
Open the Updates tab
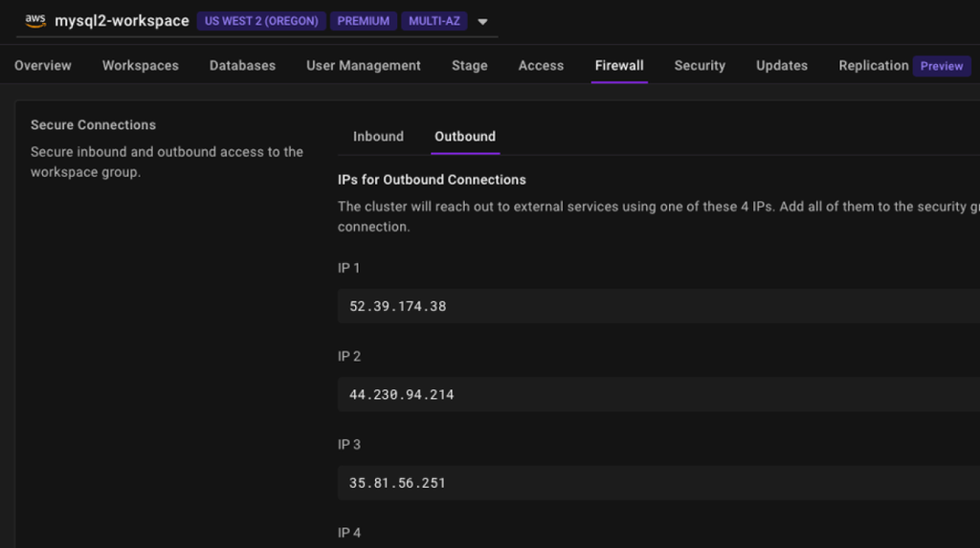[x=782, y=66]
